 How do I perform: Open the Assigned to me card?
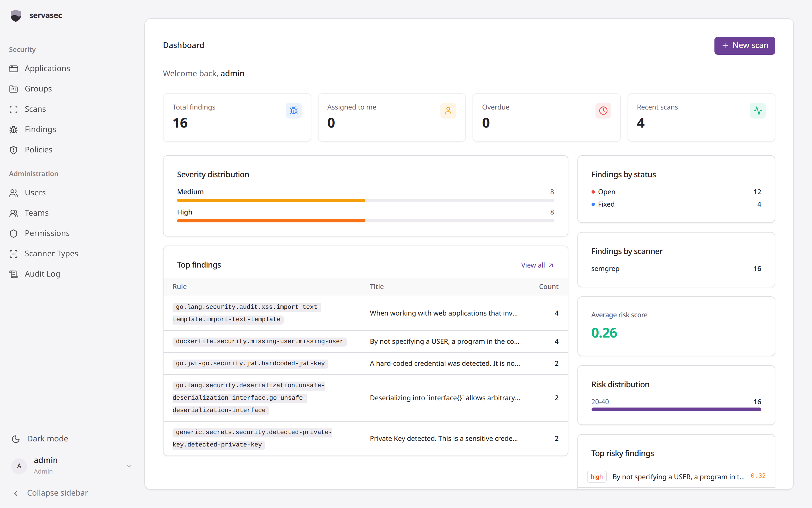point(392,117)
